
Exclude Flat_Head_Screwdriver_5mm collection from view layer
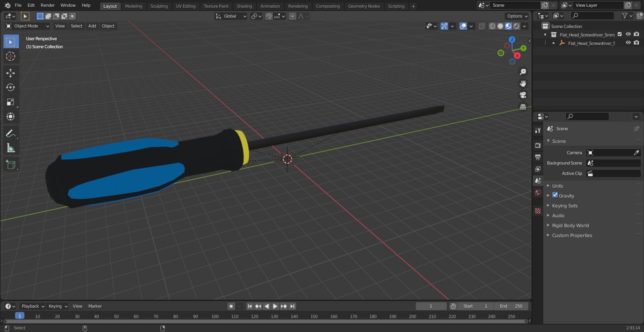620,34
